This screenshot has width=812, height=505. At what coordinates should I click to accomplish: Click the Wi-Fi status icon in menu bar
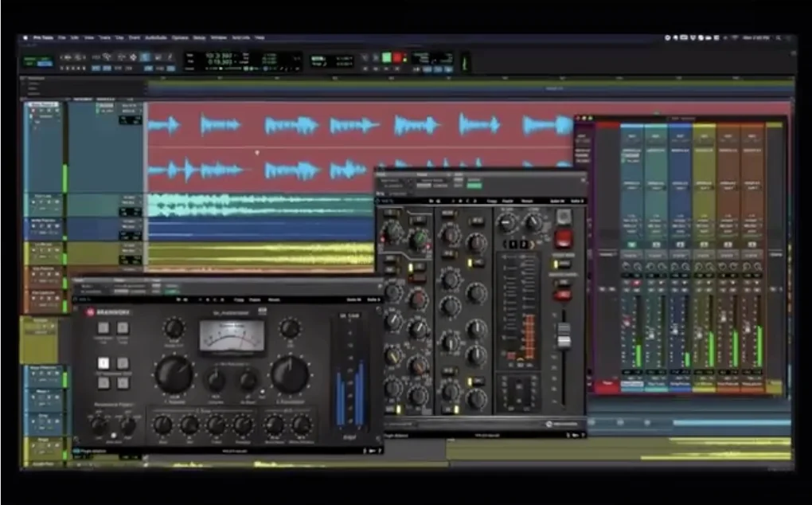pyautogui.click(x=734, y=37)
